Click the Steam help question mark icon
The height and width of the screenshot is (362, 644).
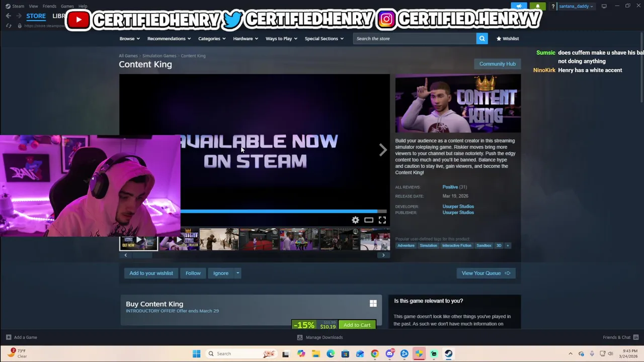(x=553, y=7)
